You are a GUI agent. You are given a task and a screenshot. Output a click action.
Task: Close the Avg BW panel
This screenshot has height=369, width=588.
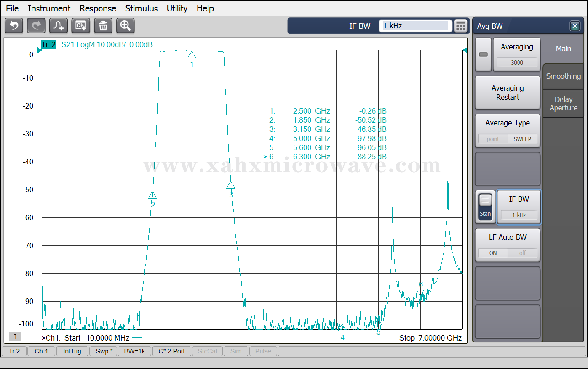point(575,26)
